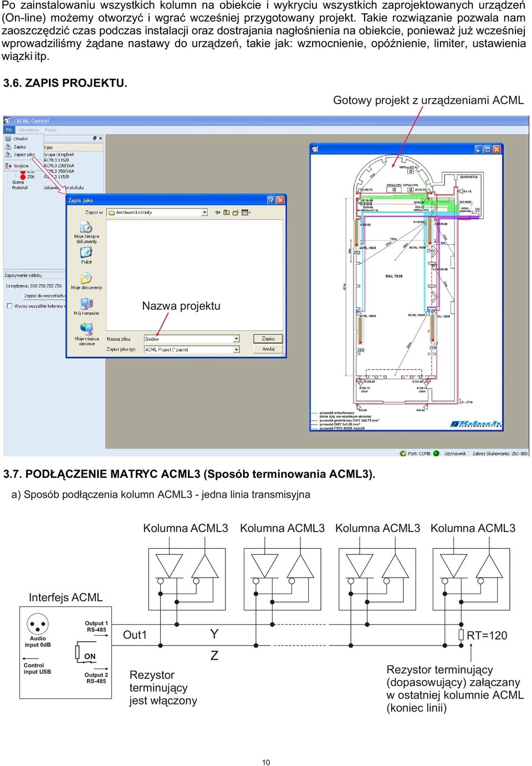The height and width of the screenshot is (766, 532).
Task: Minimize the project drawing window
Action: tap(478, 149)
